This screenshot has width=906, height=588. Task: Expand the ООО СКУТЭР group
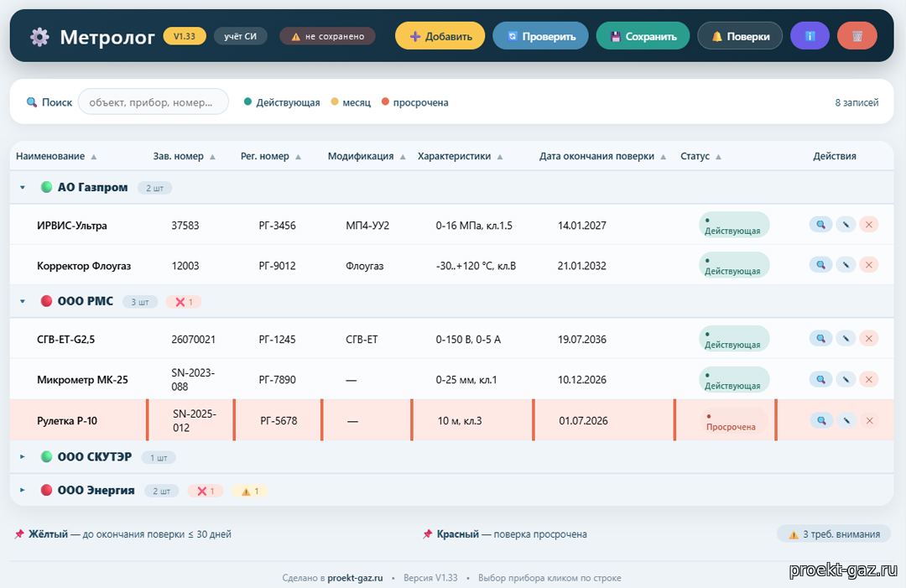coord(23,457)
